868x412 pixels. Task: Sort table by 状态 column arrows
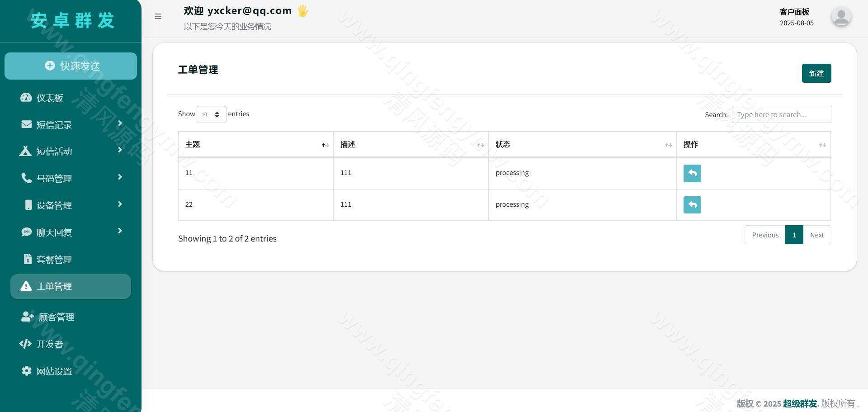pos(668,145)
